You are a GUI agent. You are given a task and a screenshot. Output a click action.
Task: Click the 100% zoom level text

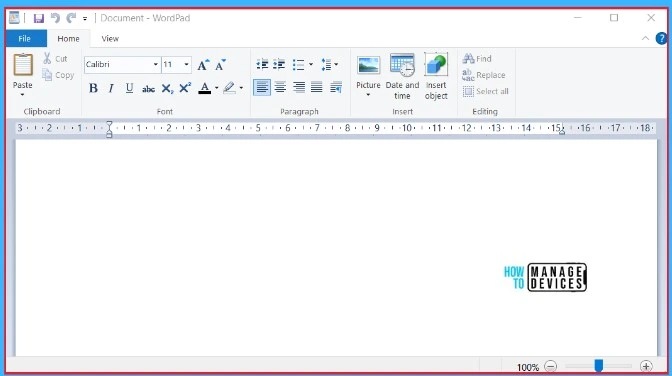[528, 367]
